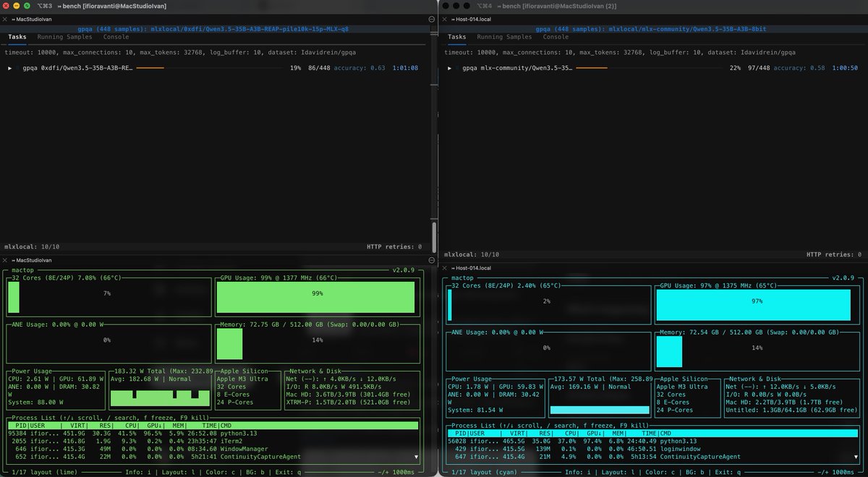Screen dimensions: 868x477
Task: Select the iTerm2 process row in lime list
Action: pos(213,441)
